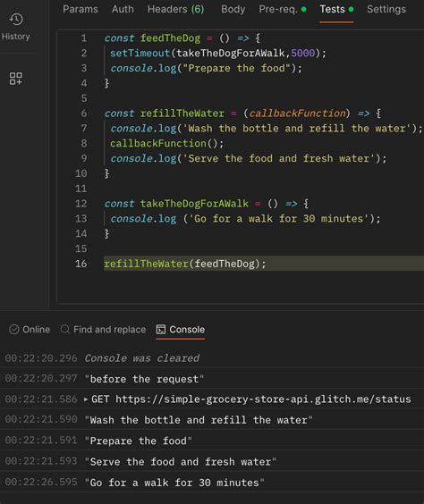424x504 pixels.
Task: Open the Settings tab
Action: pos(386,9)
